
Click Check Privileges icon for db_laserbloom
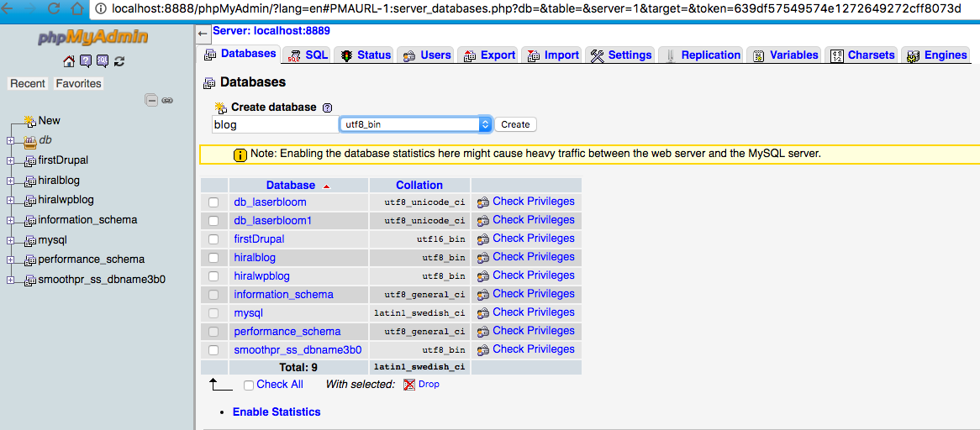tap(482, 202)
